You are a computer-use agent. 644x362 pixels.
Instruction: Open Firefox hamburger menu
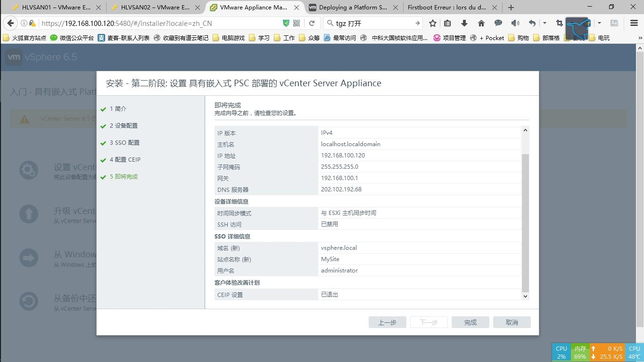[634, 23]
